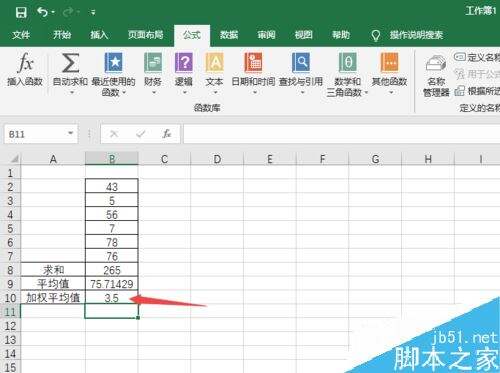
Task: Click the formula bar enter checkmark
Action: (140, 134)
